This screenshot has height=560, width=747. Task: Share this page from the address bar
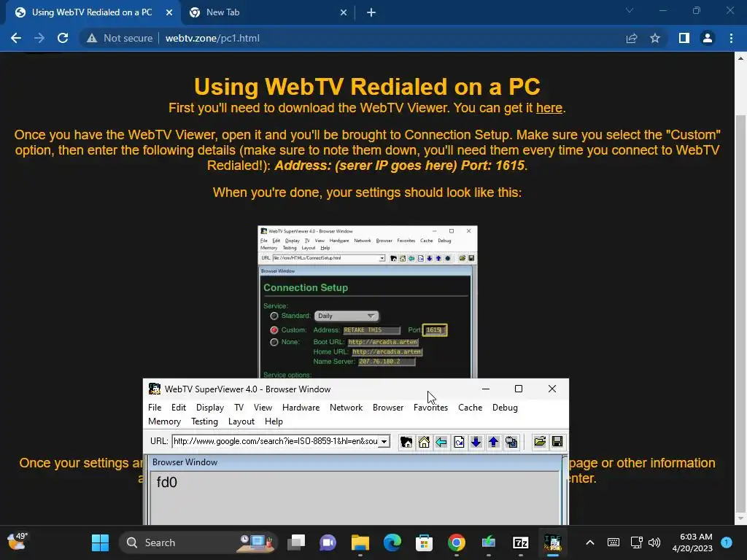pyautogui.click(x=632, y=38)
